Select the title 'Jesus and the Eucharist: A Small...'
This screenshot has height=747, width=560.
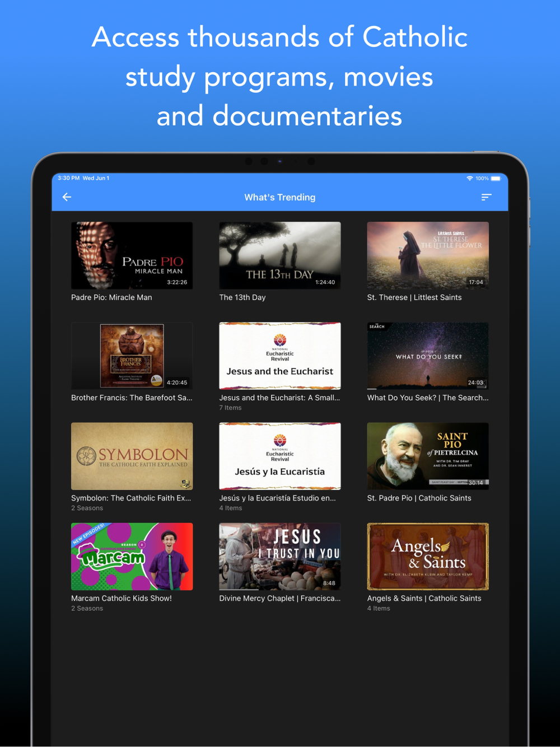pos(279,398)
